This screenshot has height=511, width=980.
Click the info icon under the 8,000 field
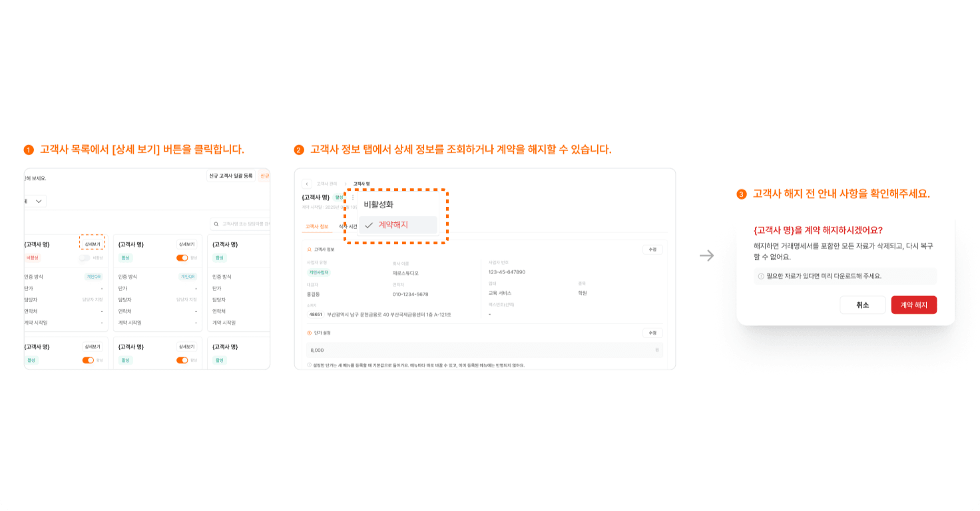309,365
